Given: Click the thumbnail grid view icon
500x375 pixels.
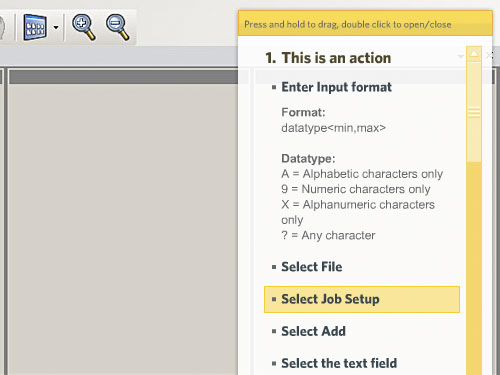Looking at the screenshot, I should click(35, 27).
